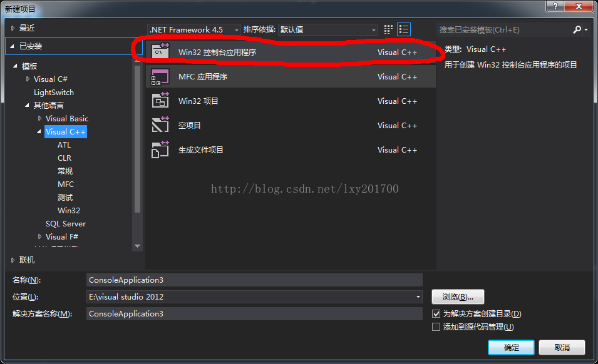Click the 搜索已安装模板 search box
The image size is (598, 364).
[x=504, y=29]
